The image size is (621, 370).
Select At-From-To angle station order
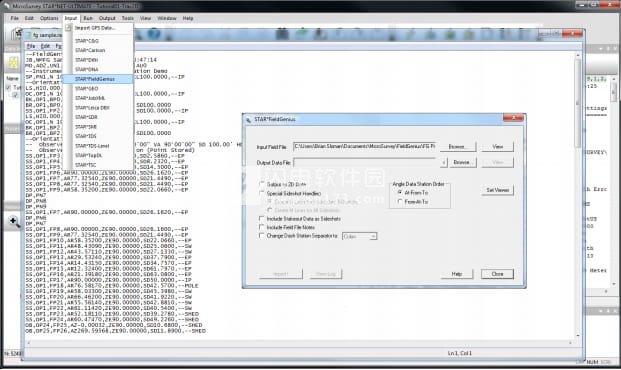400,193
